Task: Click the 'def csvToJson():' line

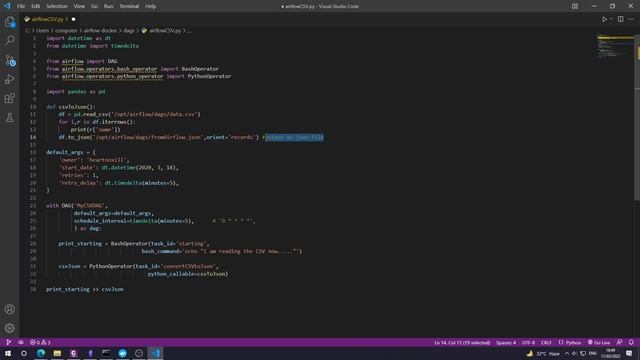Action: click(71, 107)
